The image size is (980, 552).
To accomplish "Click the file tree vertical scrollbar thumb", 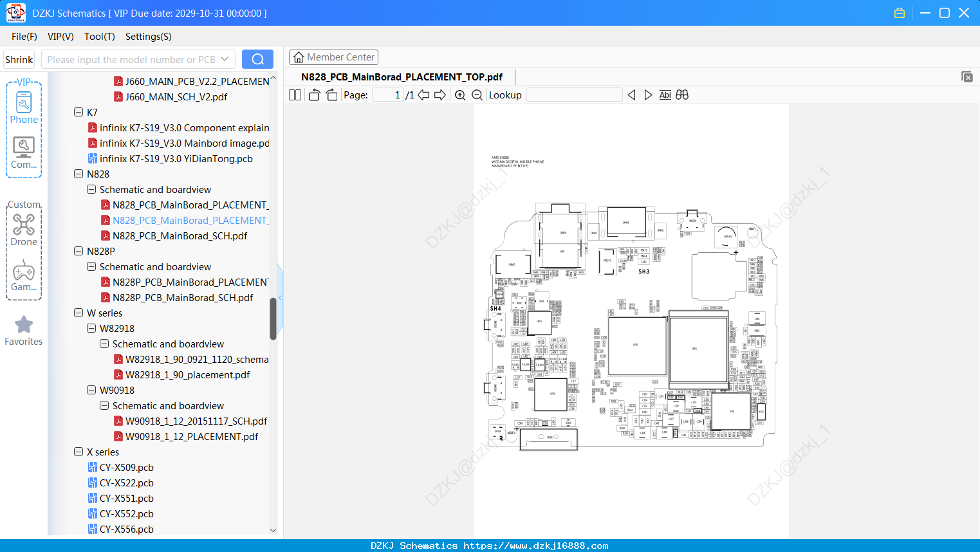I will [x=273, y=318].
